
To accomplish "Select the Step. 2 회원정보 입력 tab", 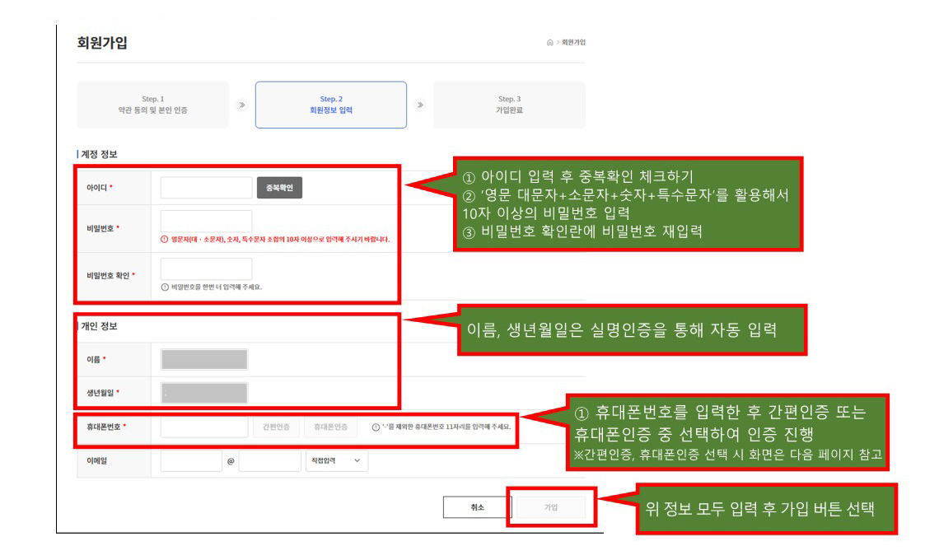I will point(331,105).
